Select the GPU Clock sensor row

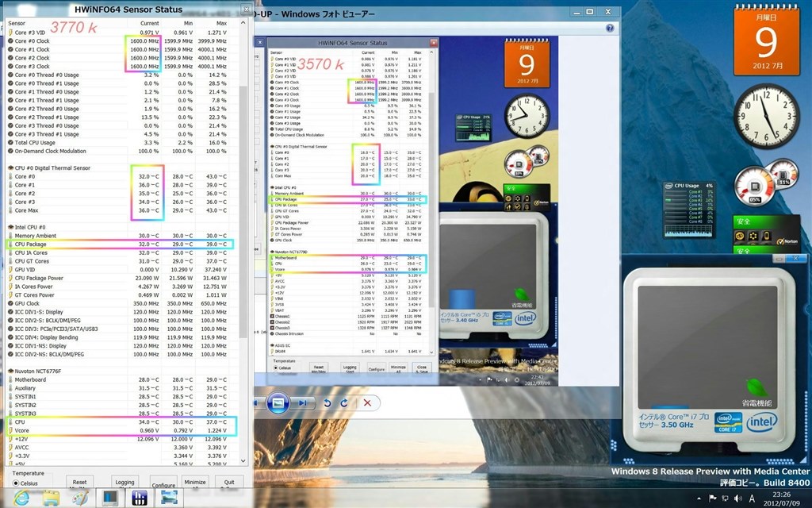coord(123,303)
